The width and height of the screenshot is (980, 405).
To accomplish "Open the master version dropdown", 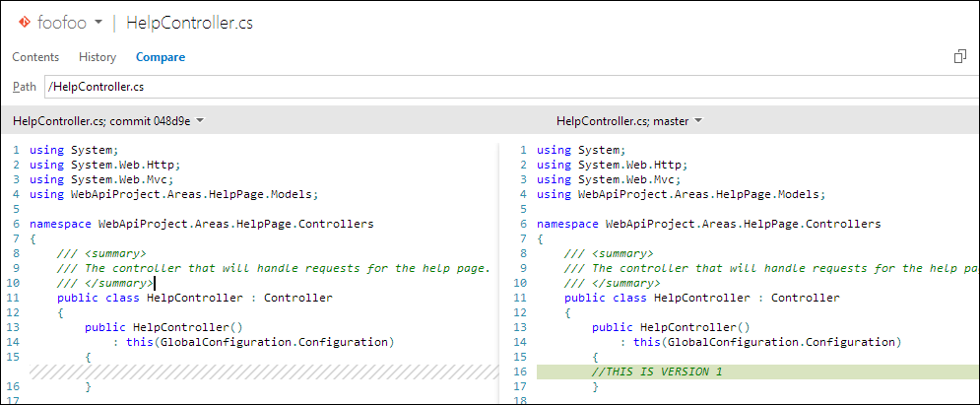I will tap(628, 121).
